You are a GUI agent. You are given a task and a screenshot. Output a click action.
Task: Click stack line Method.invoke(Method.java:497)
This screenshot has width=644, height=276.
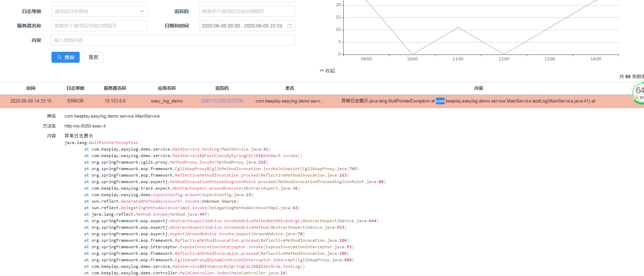(x=147, y=214)
